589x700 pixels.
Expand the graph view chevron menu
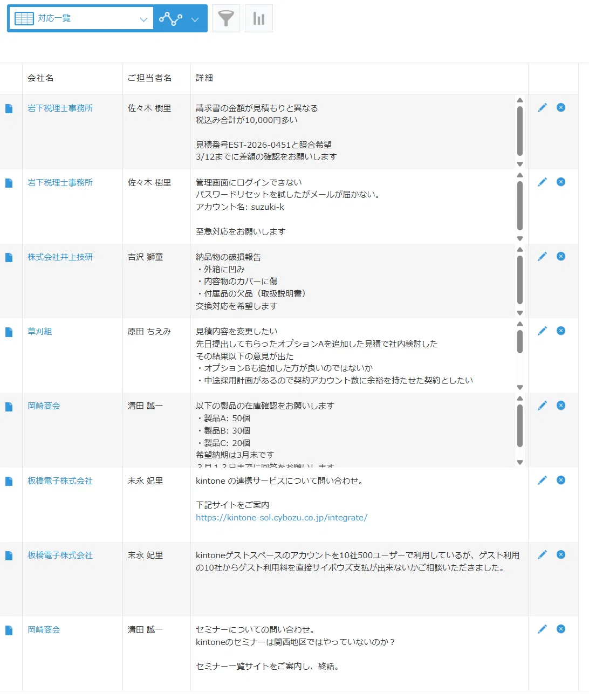pyautogui.click(x=195, y=19)
